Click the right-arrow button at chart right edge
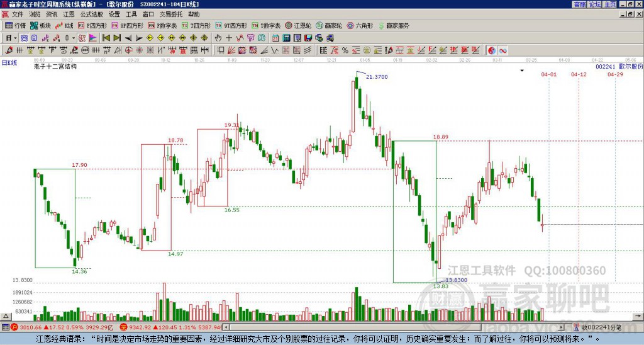Image resolution: width=644 pixels, height=345 pixels. click(x=638, y=316)
